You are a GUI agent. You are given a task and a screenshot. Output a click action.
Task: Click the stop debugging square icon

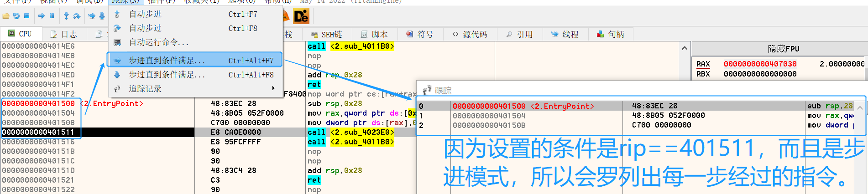point(27,16)
